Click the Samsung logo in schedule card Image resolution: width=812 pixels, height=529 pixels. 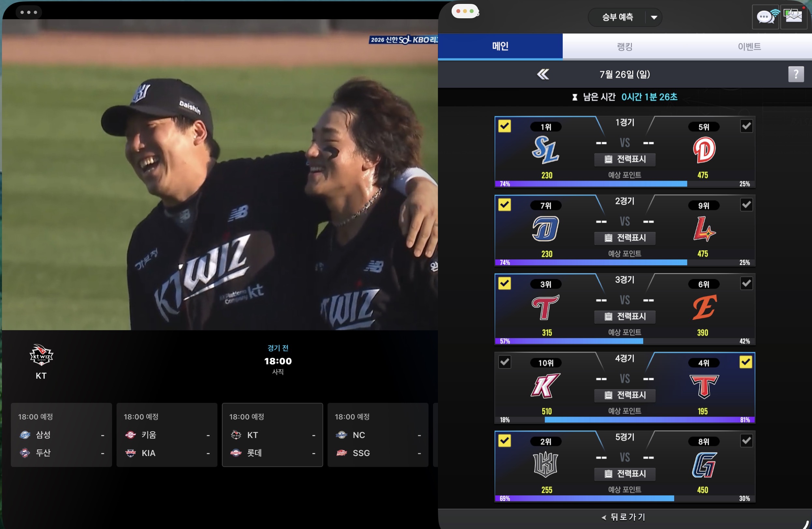coord(25,435)
